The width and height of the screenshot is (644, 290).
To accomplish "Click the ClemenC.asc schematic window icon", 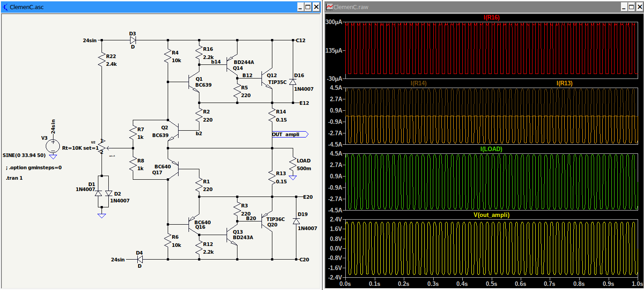I will [5, 7].
